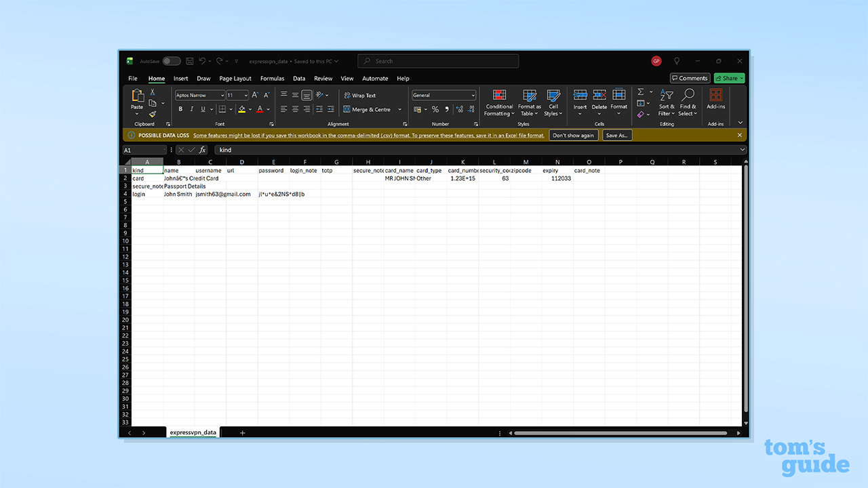Open the Fill Colour dropdown arrow

tap(250, 109)
